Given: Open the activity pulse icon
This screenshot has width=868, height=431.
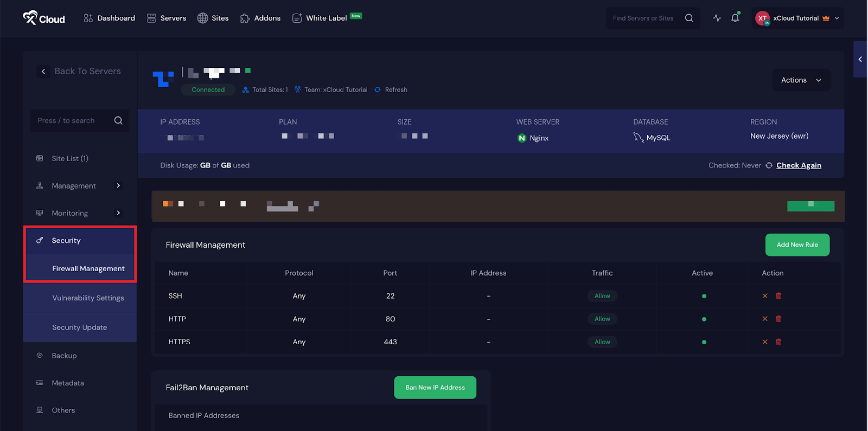Looking at the screenshot, I should click(x=717, y=18).
